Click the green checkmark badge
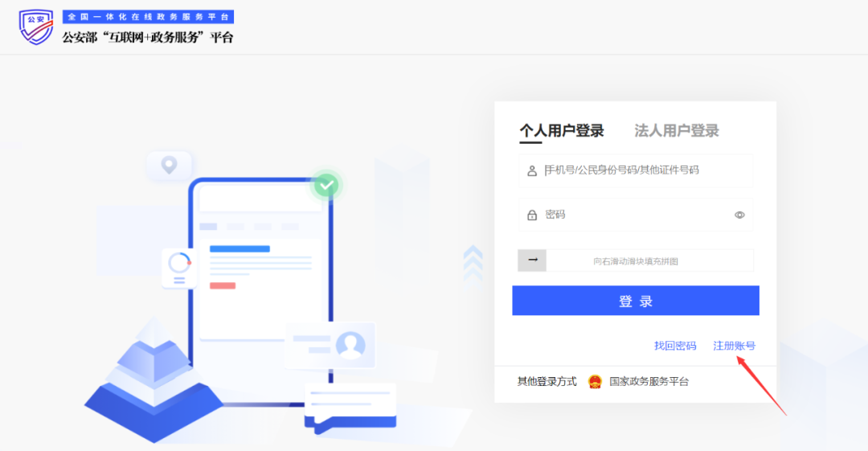Image resolution: width=868 pixels, height=451 pixels. click(x=325, y=186)
